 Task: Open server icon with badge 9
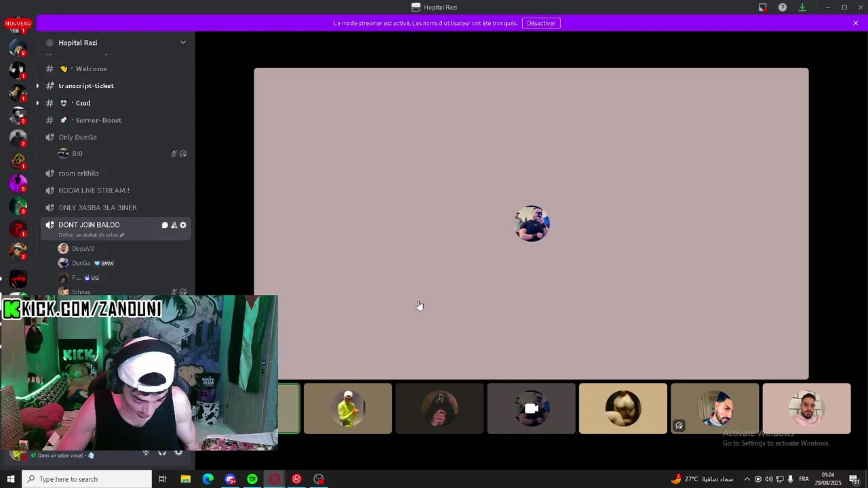tap(18, 49)
